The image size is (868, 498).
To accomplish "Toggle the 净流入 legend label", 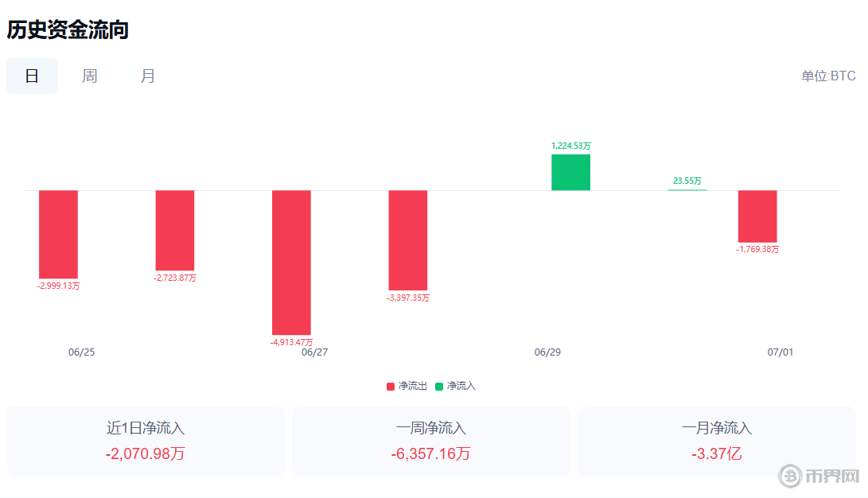I will (x=461, y=386).
